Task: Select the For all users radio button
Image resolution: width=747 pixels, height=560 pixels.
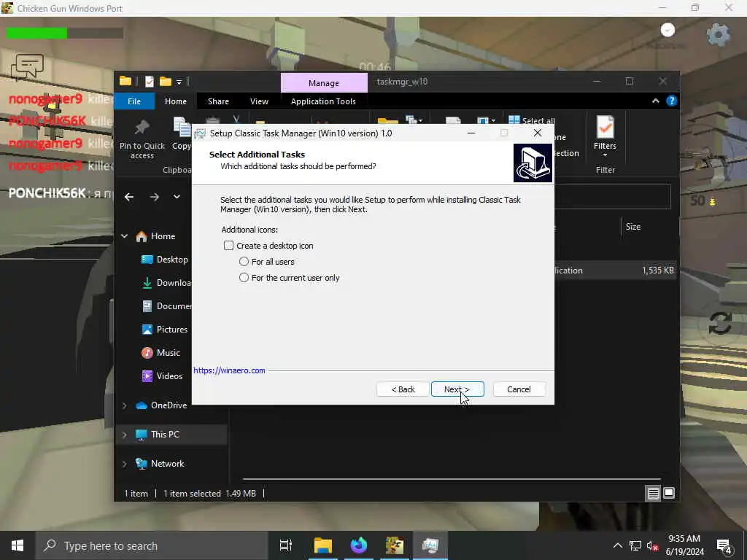Action: [x=244, y=262]
